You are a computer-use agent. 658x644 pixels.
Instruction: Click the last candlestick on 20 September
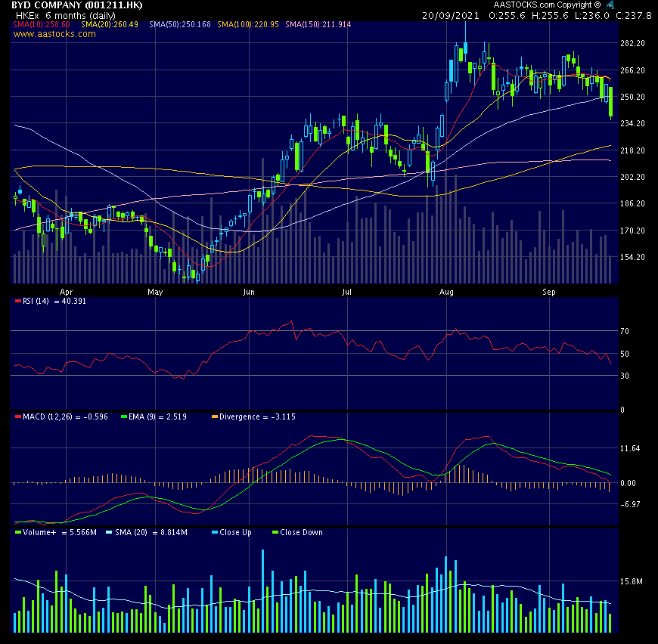610,102
